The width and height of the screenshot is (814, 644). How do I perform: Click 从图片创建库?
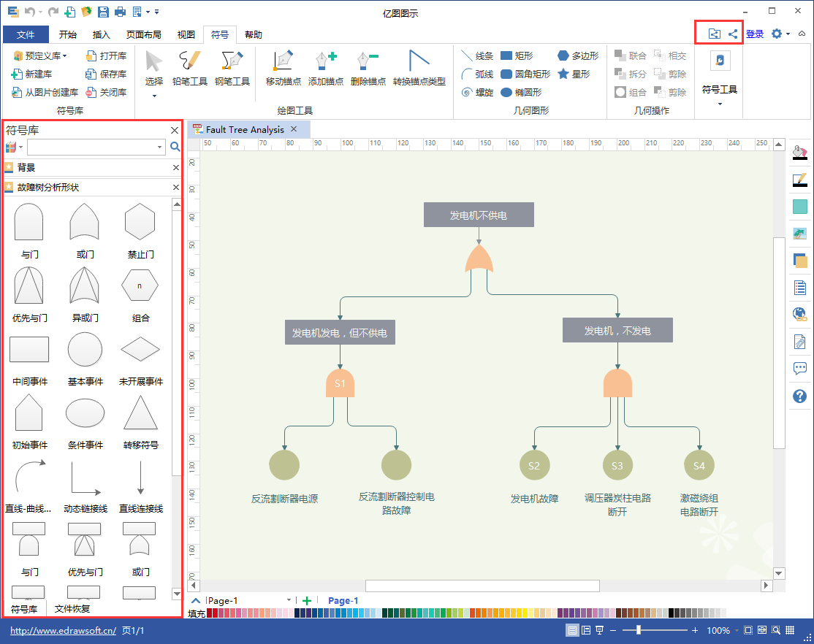click(x=45, y=93)
